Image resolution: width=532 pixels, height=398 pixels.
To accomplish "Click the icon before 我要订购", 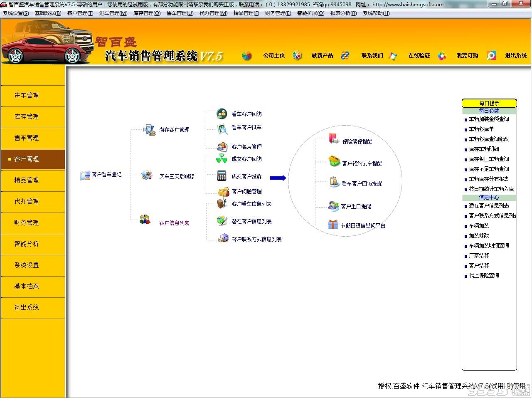I will pyautogui.click(x=442, y=56).
